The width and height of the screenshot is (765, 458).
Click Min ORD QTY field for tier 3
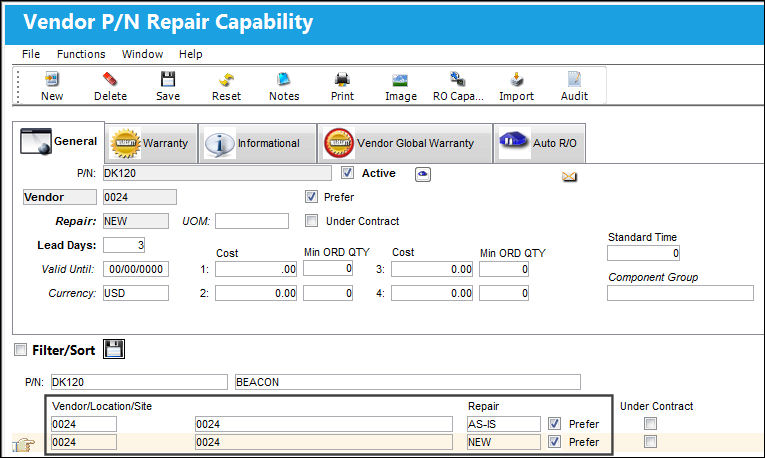504,269
